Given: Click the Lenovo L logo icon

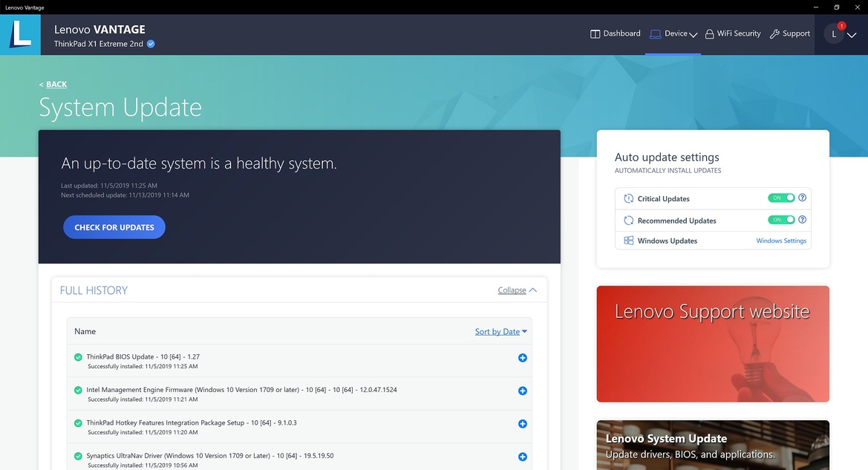Looking at the screenshot, I should [x=21, y=34].
